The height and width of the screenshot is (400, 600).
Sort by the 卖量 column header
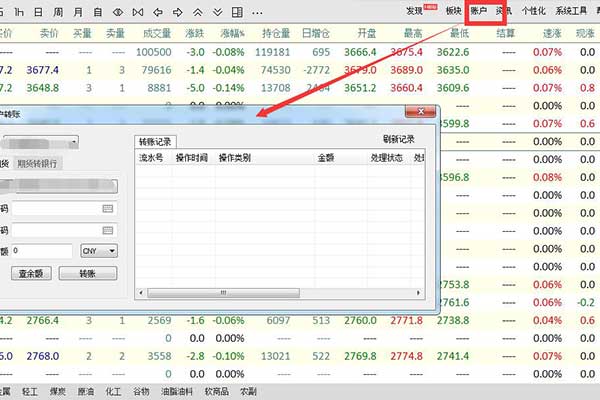pos(115,34)
